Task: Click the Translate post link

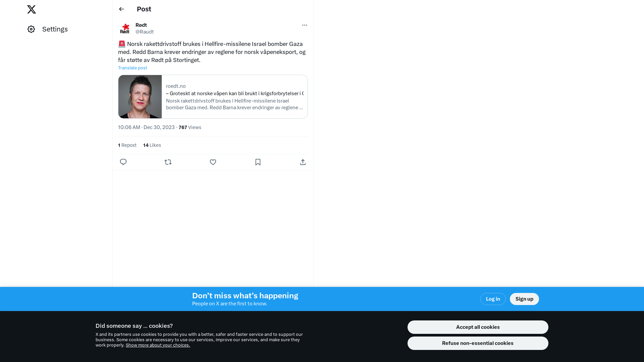Action: point(132,68)
